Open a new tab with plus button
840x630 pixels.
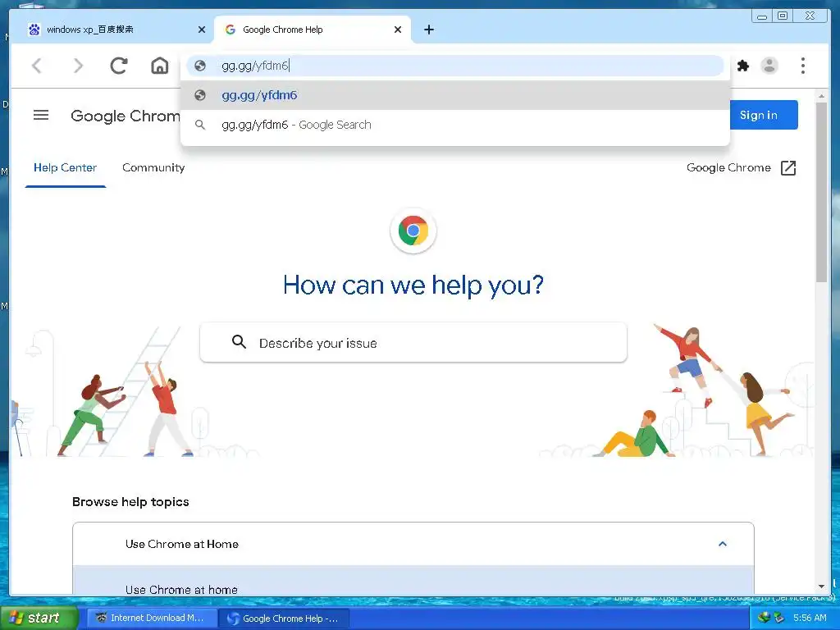point(428,30)
